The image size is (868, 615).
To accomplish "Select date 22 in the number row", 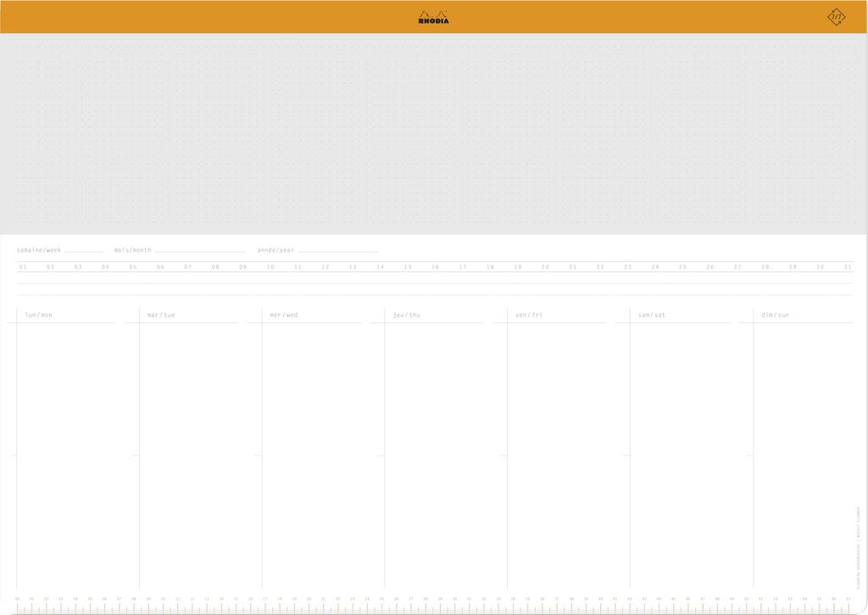I will pos(600,266).
